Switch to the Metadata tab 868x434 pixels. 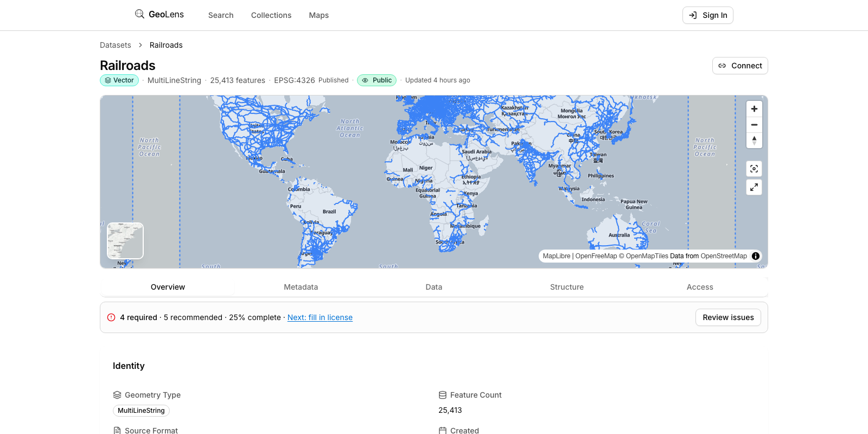click(x=301, y=287)
